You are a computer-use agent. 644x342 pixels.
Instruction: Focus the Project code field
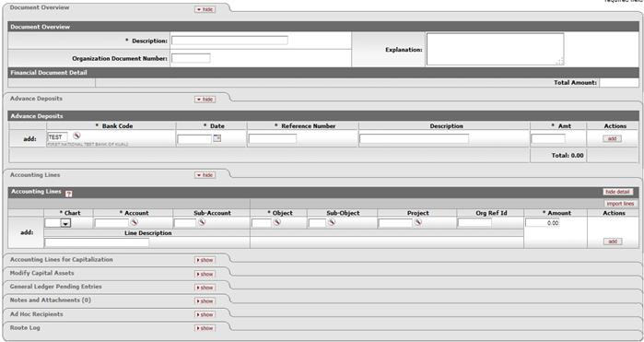(395, 223)
